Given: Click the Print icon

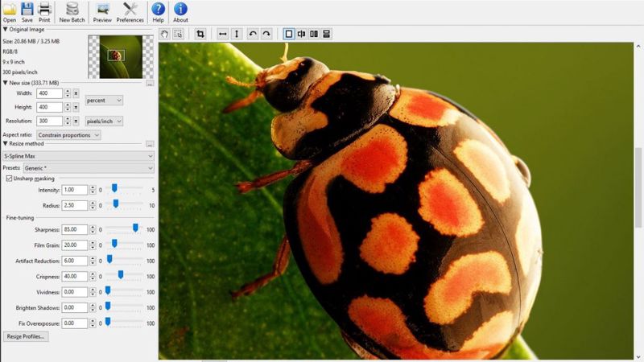Looking at the screenshot, I should pyautogui.click(x=44, y=12).
